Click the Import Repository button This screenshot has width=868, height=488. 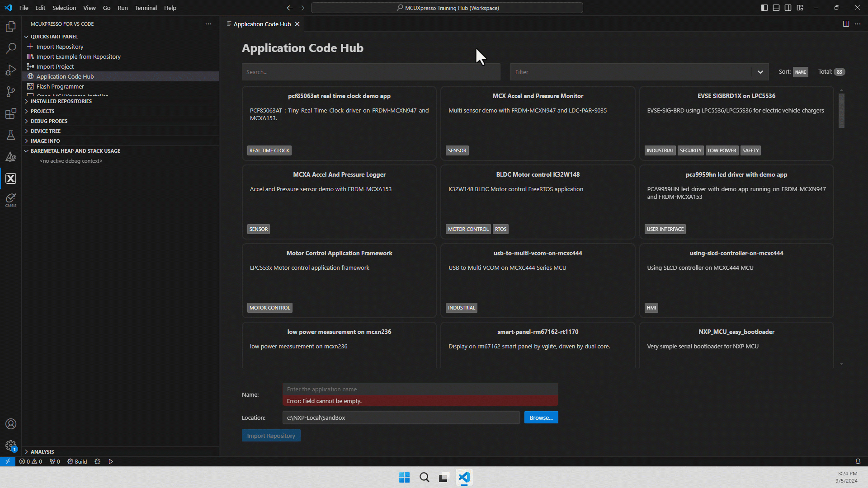point(271,435)
